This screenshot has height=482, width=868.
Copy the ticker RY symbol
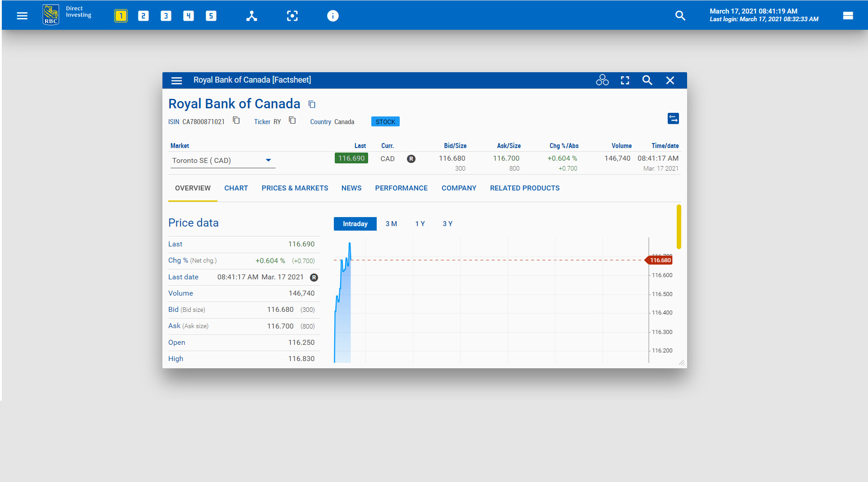pyautogui.click(x=292, y=120)
